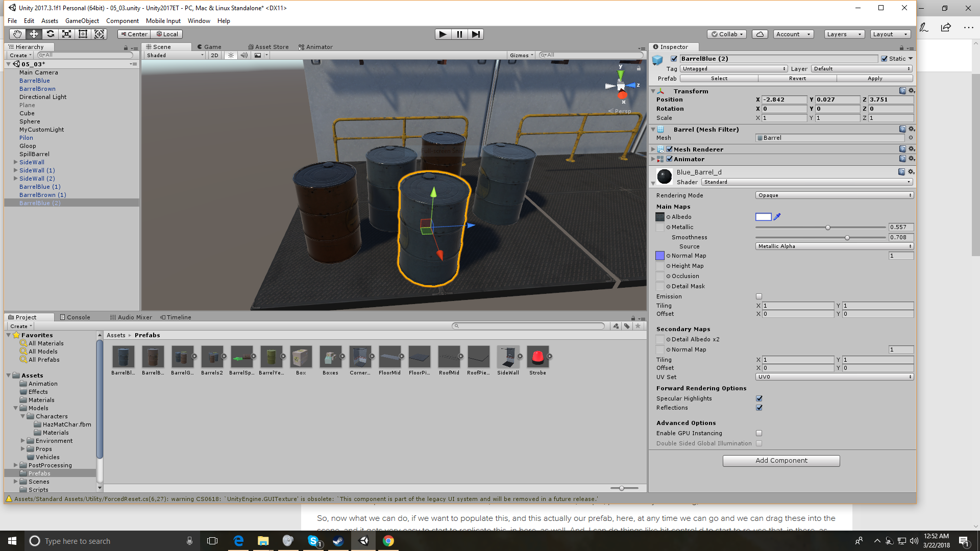Open the Layer dropdown
Viewport: 980px width, 551px height.
click(862, 68)
